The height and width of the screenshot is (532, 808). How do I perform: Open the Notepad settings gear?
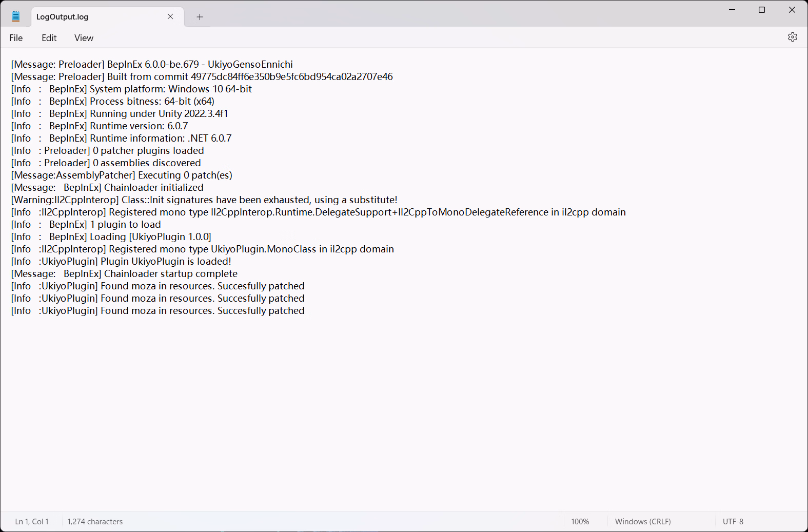point(792,37)
